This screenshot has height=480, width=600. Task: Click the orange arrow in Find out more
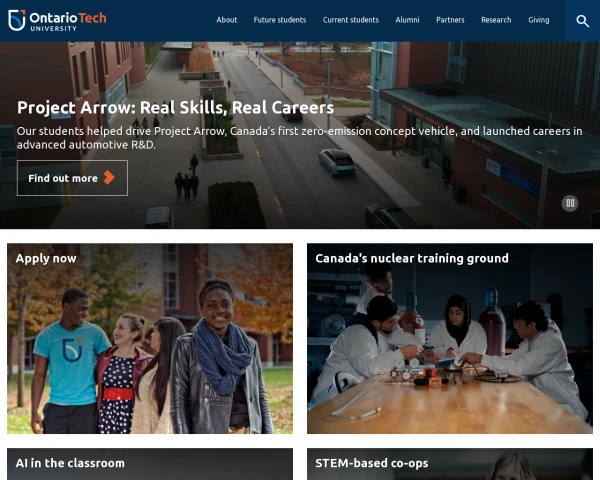[109, 178]
